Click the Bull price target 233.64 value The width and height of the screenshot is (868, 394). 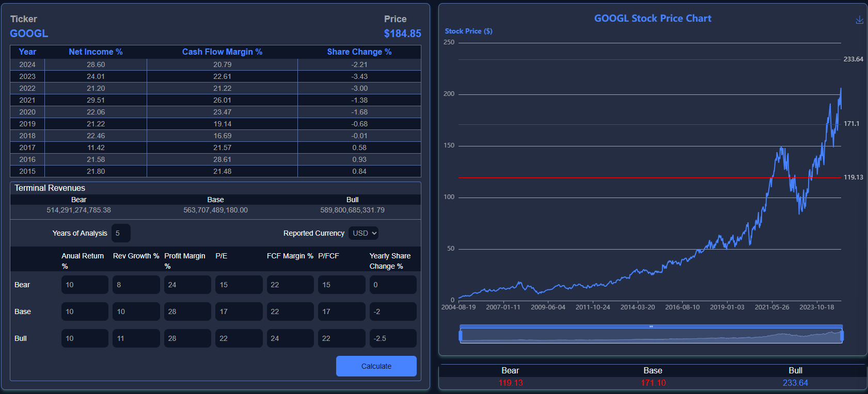(x=795, y=383)
